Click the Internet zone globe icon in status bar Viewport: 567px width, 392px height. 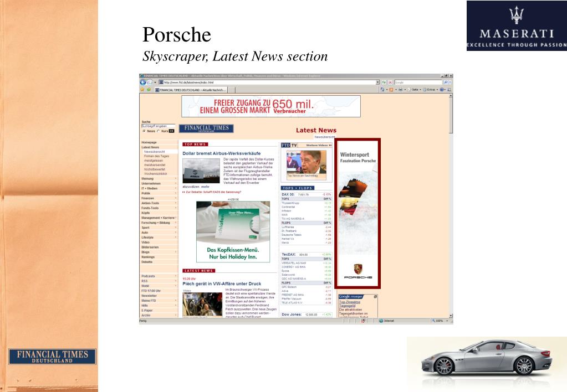(381, 321)
